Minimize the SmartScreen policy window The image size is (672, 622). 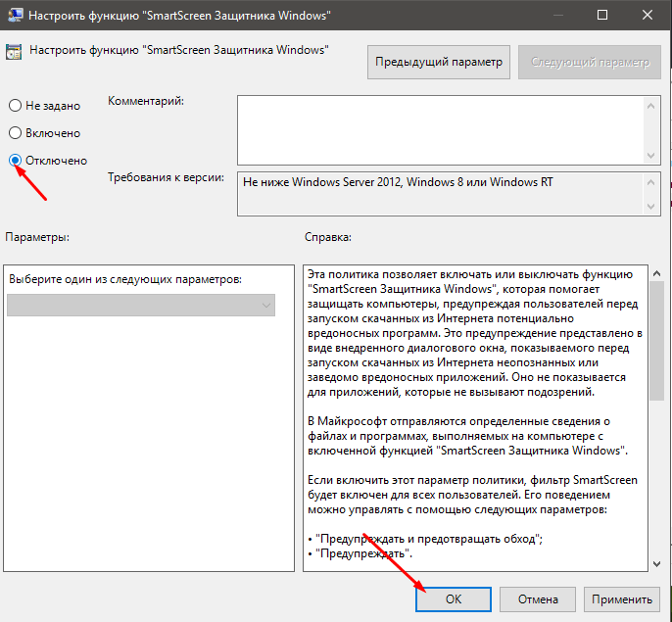tap(558, 15)
